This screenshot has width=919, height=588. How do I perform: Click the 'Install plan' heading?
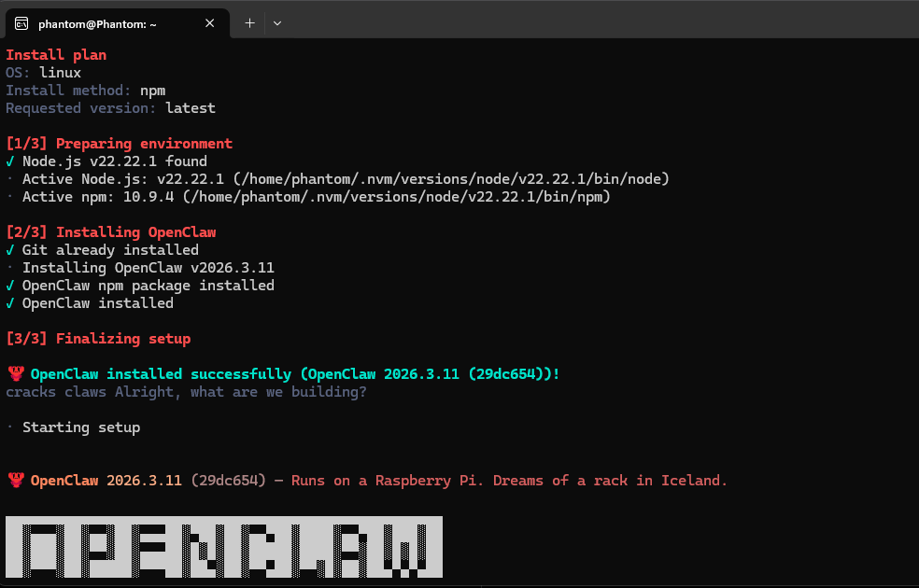56,55
